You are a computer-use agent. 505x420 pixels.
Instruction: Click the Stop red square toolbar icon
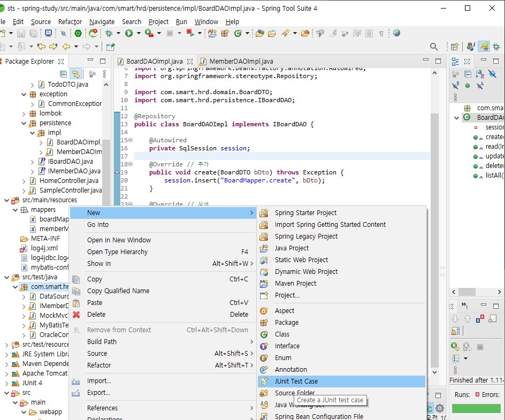point(170,33)
